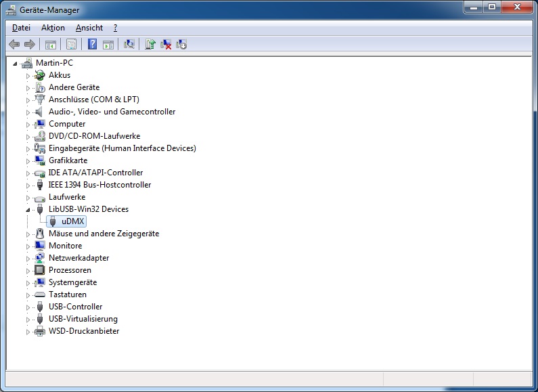Image resolution: width=538 pixels, height=392 pixels.
Task: Go back with the toolbar Back arrow
Action: 14,44
